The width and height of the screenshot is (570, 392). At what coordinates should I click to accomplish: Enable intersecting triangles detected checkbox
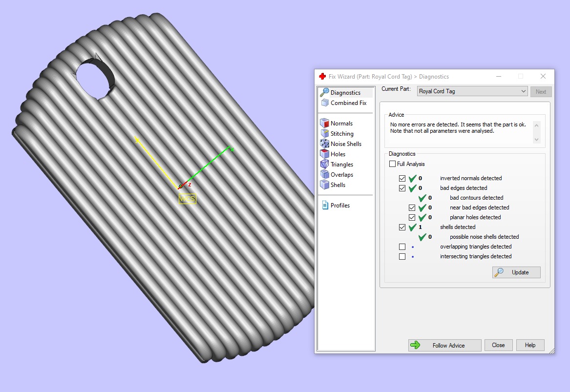click(402, 256)
